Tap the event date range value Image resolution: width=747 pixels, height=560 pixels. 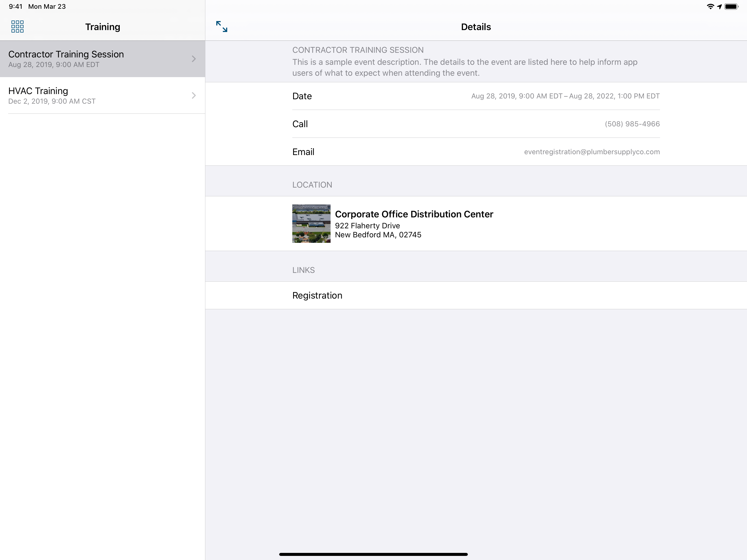pyautogui.click(x=565, y=96)
